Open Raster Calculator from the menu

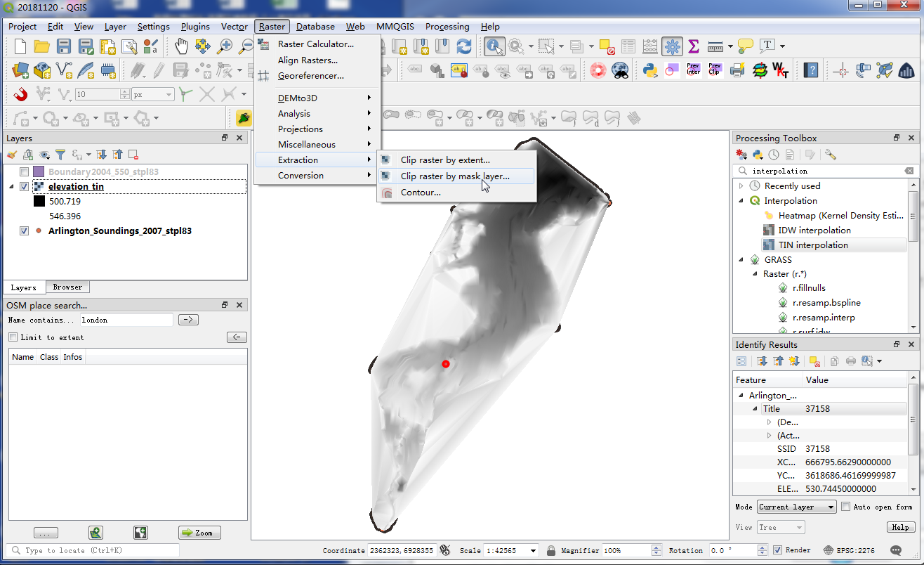pyautogui.click(x=317, y=44)
